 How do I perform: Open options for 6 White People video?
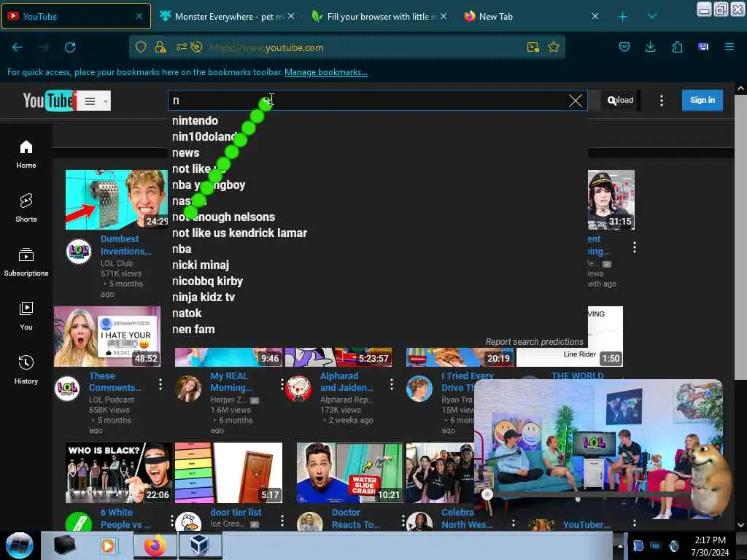click(172, 521)
